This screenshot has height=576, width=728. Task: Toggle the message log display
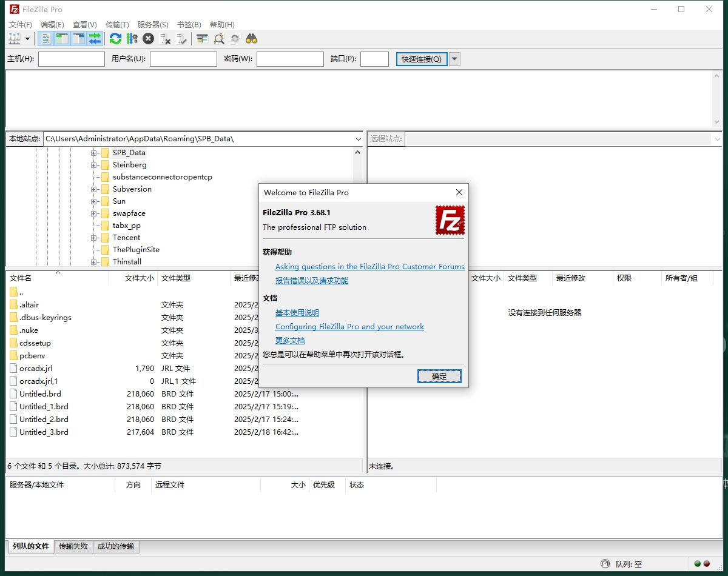tap(45, 39)
